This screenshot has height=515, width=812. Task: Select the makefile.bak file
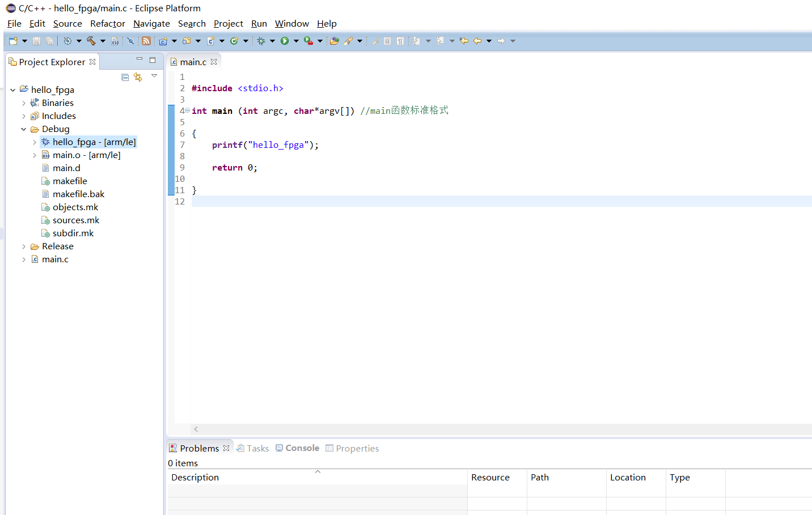[79, 194]
